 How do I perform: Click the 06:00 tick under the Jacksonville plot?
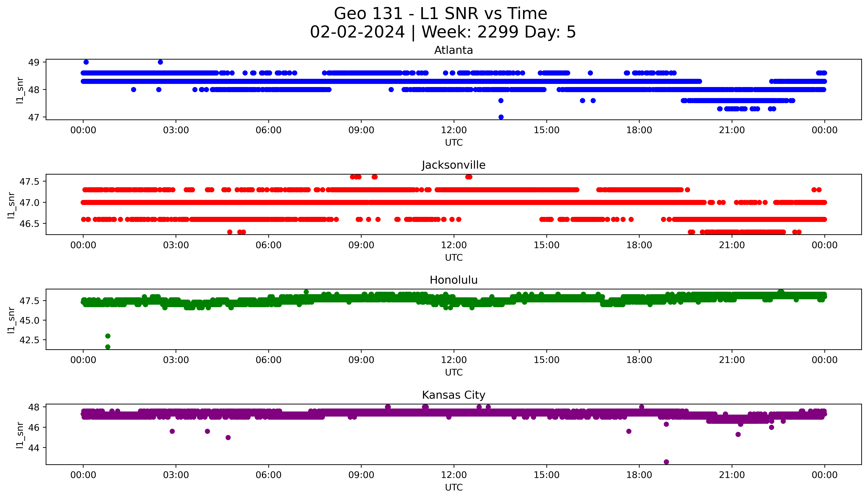[269, 245]
